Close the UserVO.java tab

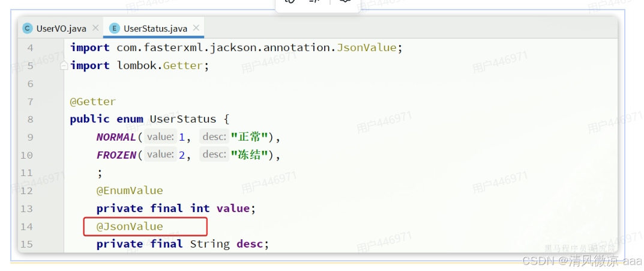coord(95,28)
